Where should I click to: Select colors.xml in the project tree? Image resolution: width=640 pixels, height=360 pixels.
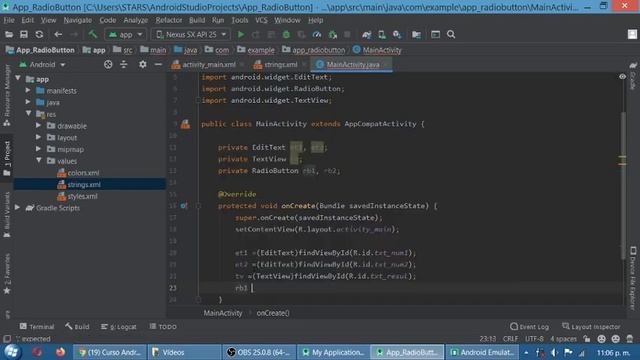point(83,173)
